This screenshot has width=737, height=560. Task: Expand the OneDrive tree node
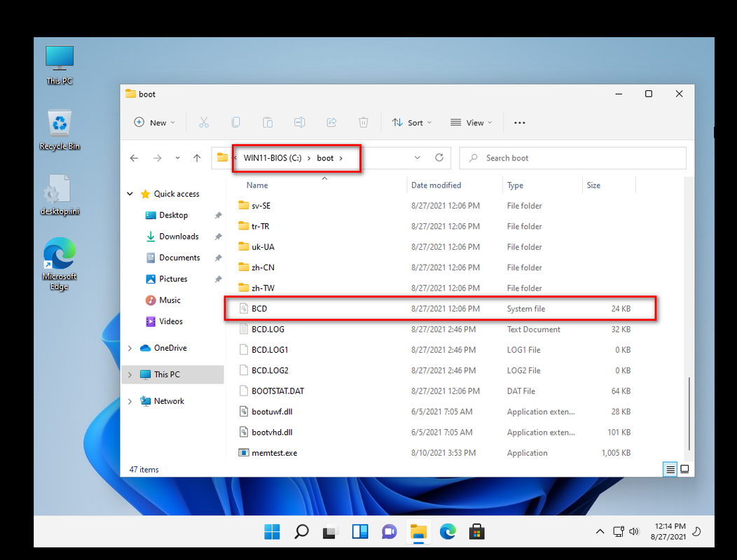(130, 348)
